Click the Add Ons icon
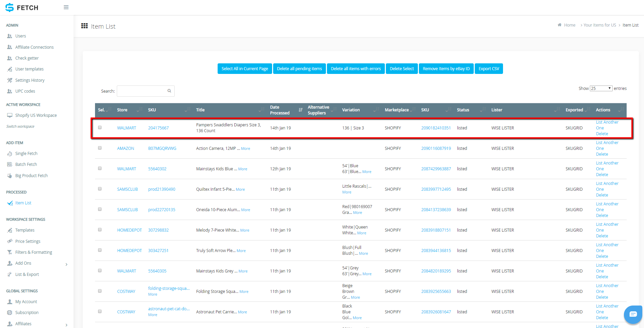The image size is (644, 328). 10,263
